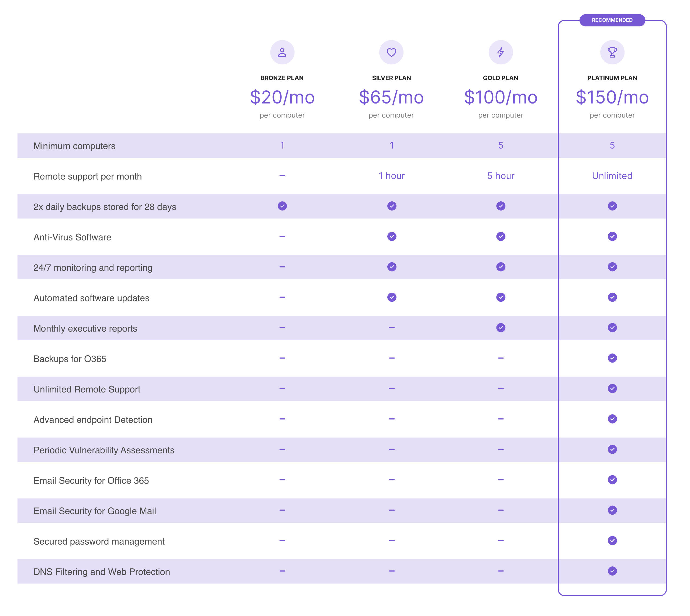Image resolution: width=690 pixels, height=616 pixels.
Task: Click the GOLD PLAN heading
Action: click(x=501, y=78)
